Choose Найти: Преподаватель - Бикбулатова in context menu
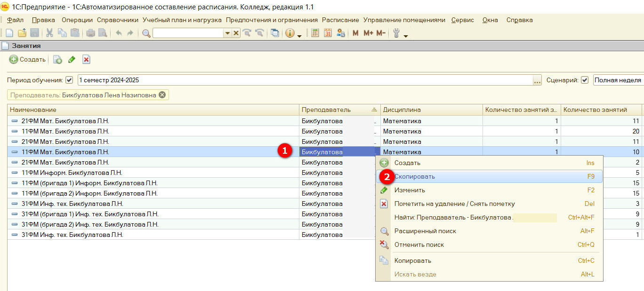The image size is (644, 291). tap(489, 218)
